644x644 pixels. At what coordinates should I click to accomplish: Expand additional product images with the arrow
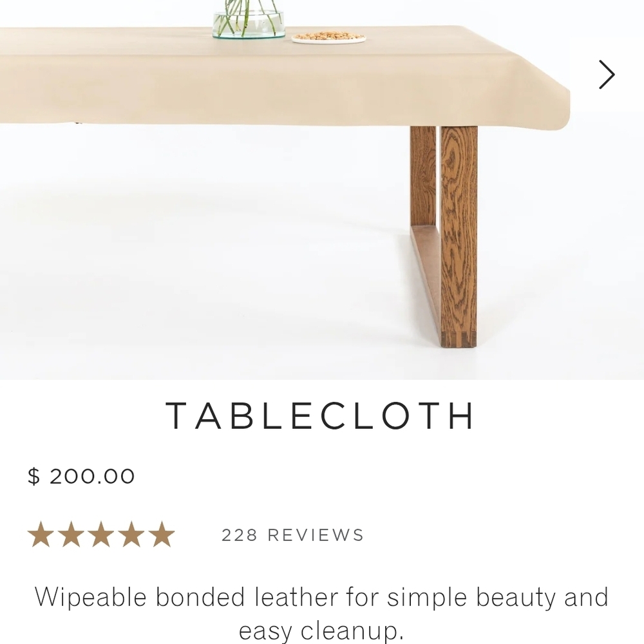[606, 75]
